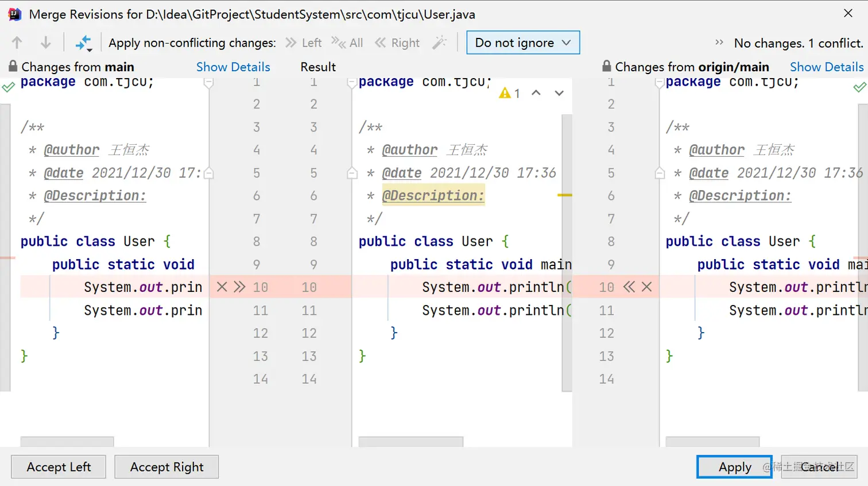
Task: Collapse fold marker at line 1 Result pane
Action: point(352,83)
